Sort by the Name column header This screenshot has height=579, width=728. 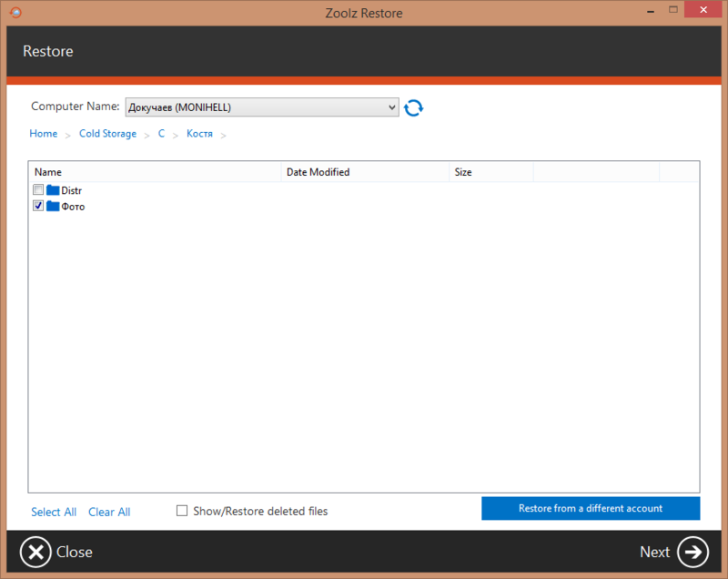[x=155, y=172]
